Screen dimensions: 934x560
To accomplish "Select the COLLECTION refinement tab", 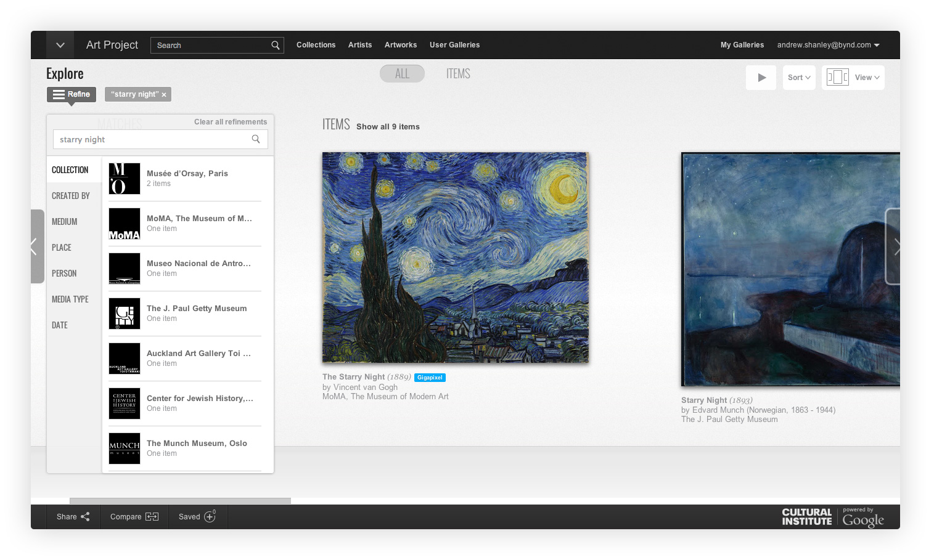I will [x=74, y=170].
